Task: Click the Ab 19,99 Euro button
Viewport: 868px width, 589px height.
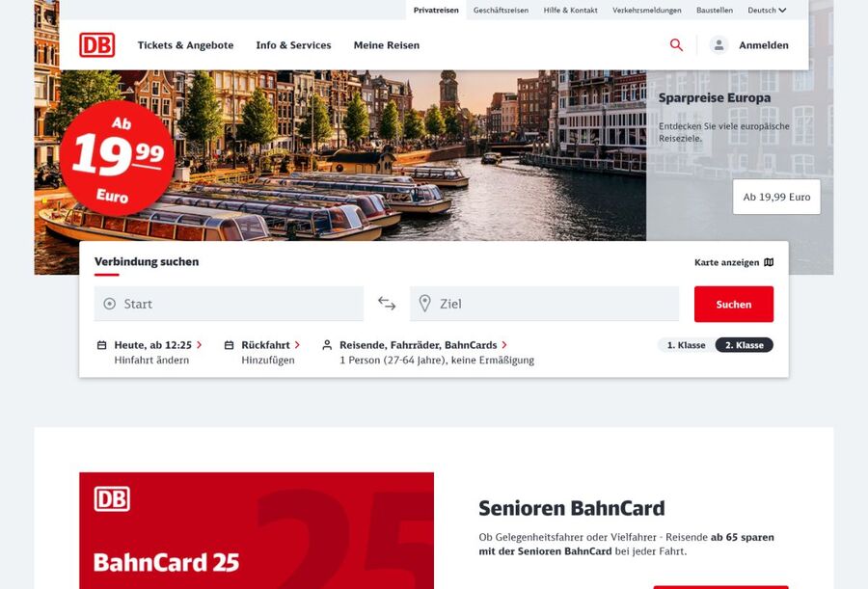Action: [x=776, y=197]
